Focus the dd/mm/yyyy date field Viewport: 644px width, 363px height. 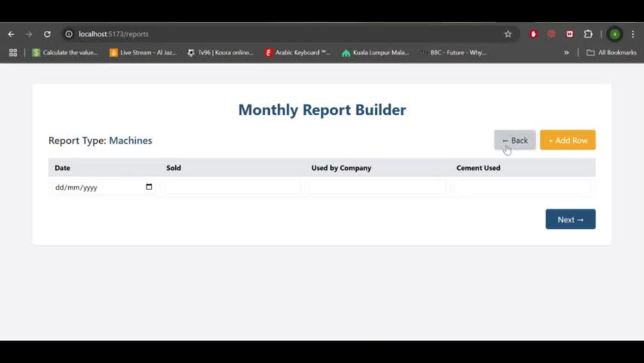(104, 188)
